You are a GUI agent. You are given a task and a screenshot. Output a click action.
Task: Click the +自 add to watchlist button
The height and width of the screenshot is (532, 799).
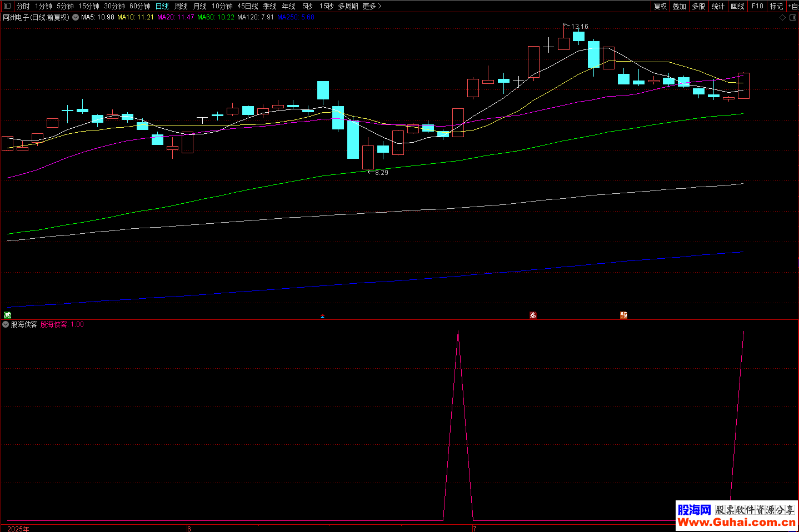tap(793, 6)
